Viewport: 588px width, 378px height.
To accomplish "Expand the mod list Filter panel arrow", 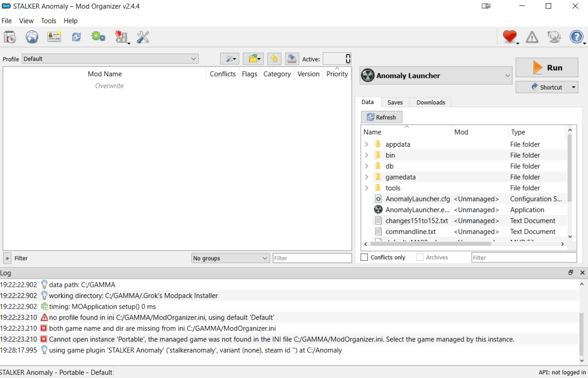I will coord(7,258).
